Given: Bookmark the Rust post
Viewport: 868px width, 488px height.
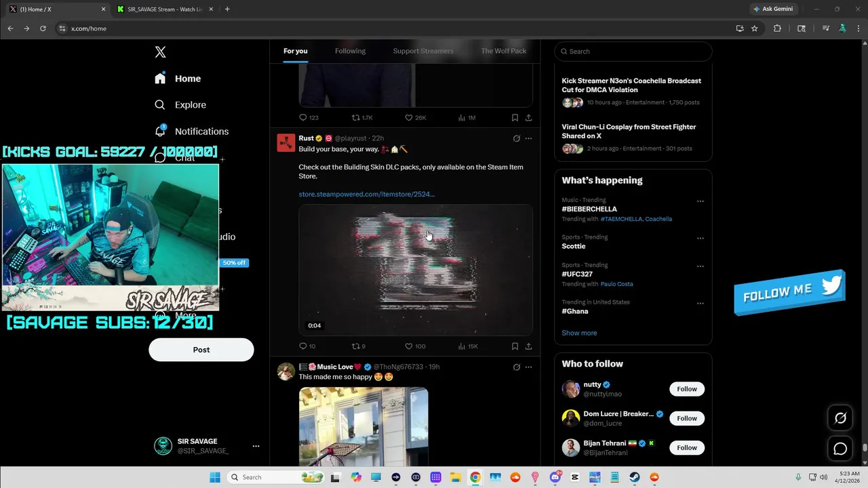Looking at the screenshot, I should (x=515, y=346).
